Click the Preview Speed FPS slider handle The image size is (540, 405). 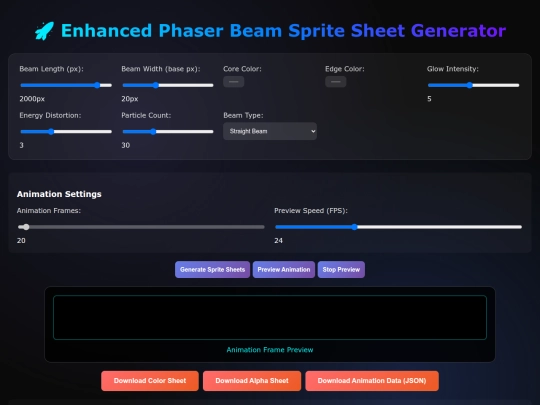[354, 227]
